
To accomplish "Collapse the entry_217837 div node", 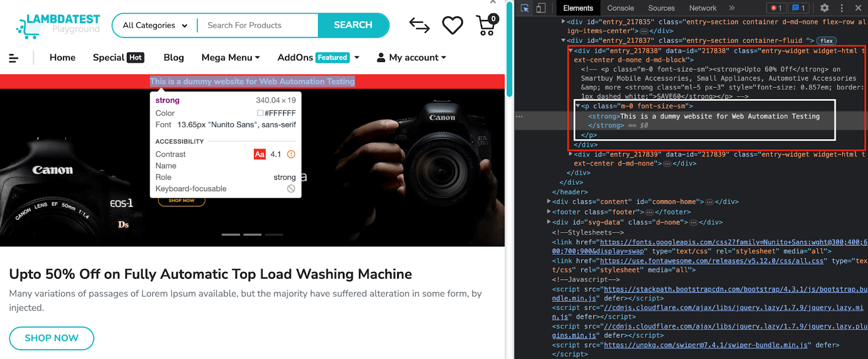I will point(563,40).
